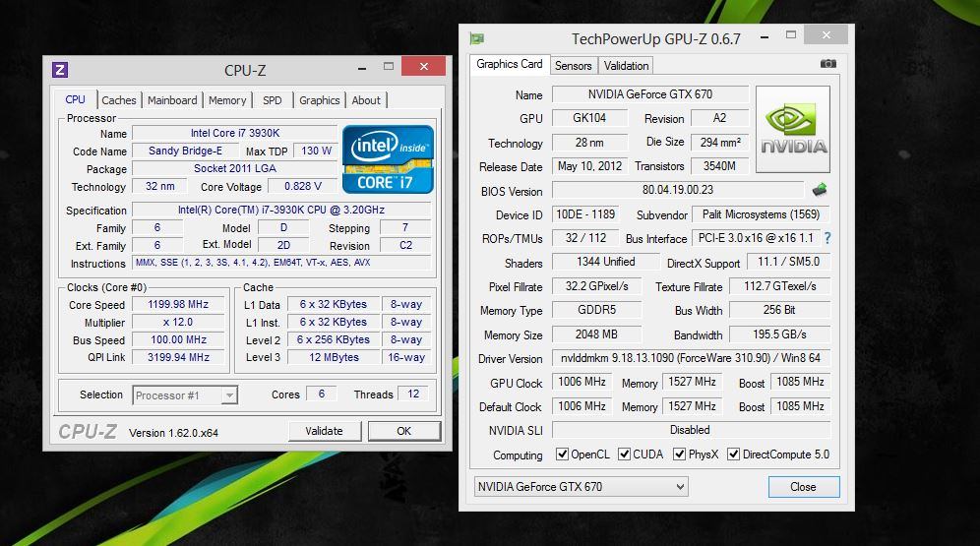Click the Core Voltage value 0.828 V

coord(303,186)
